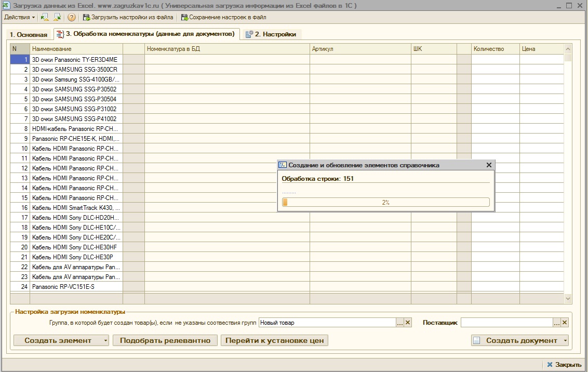The width and height of the screenshot is (588, 372).
Task: Click Загрузить настройки из файла label
Action: pyautogui.click(x=132, y=17)
